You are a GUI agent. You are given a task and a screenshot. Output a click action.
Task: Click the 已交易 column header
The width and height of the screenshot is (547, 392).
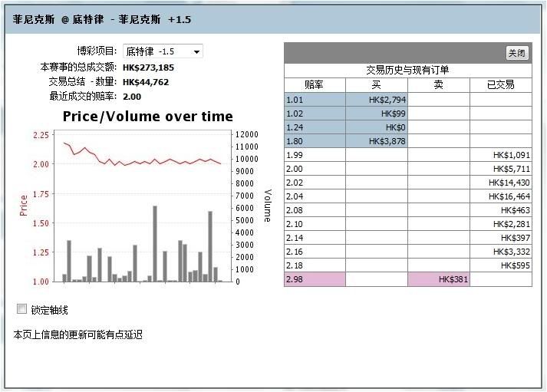point(500,85)
